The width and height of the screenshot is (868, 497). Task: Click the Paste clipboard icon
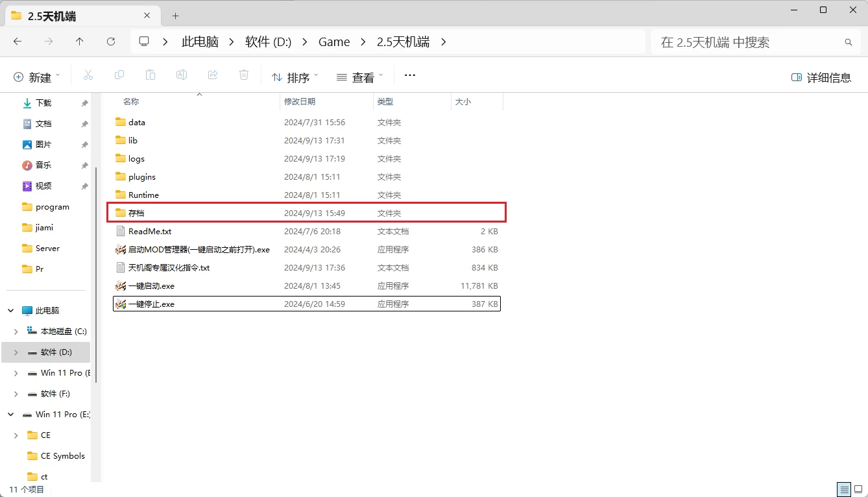151,75
